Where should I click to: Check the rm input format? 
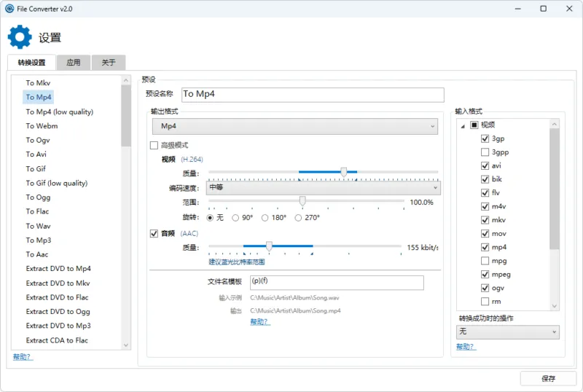(x=485, y=301)
